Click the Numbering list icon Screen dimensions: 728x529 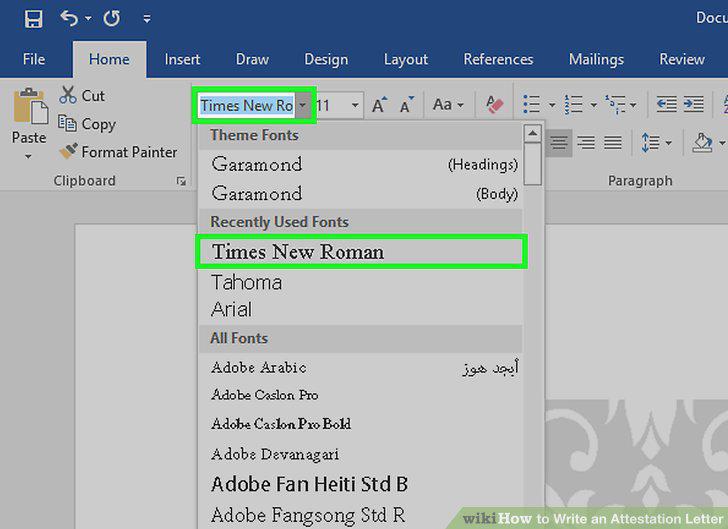(x=573, y=104)
